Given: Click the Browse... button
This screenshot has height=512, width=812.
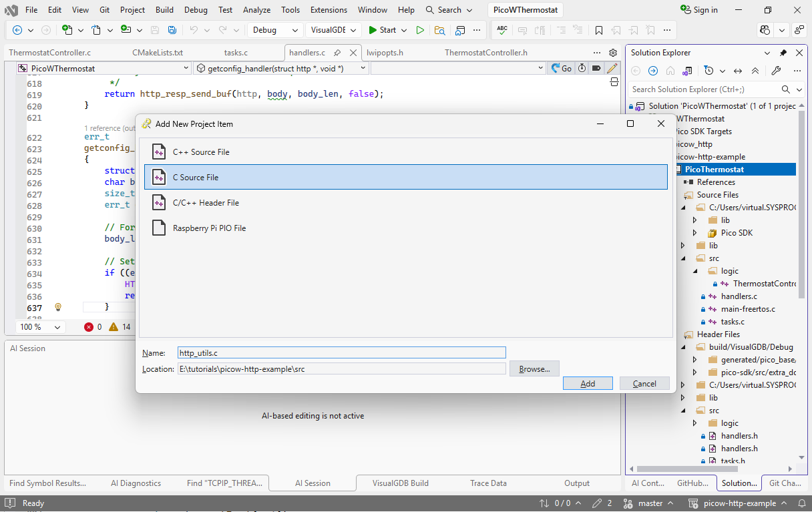Looking at the screenshot, I should (534, 368).
